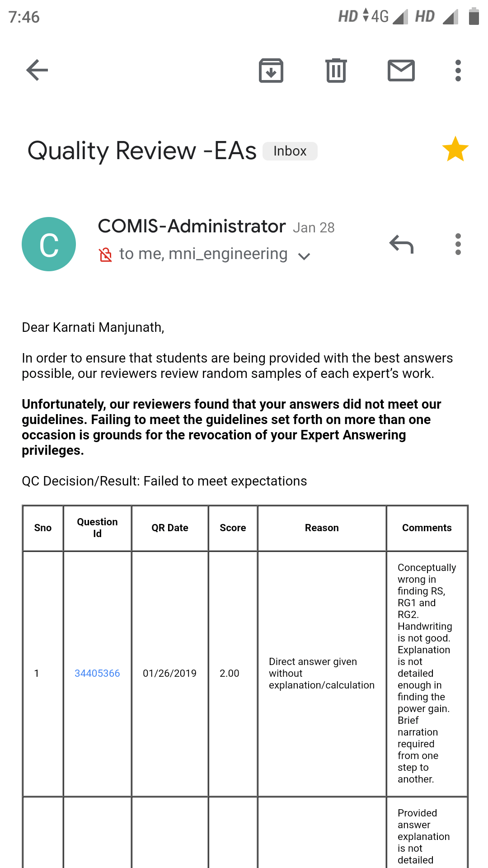Screen dimensions: 488x868
Task: Unstar the Quality Review email
Action: pyautogui.click(x=455, y=150)
